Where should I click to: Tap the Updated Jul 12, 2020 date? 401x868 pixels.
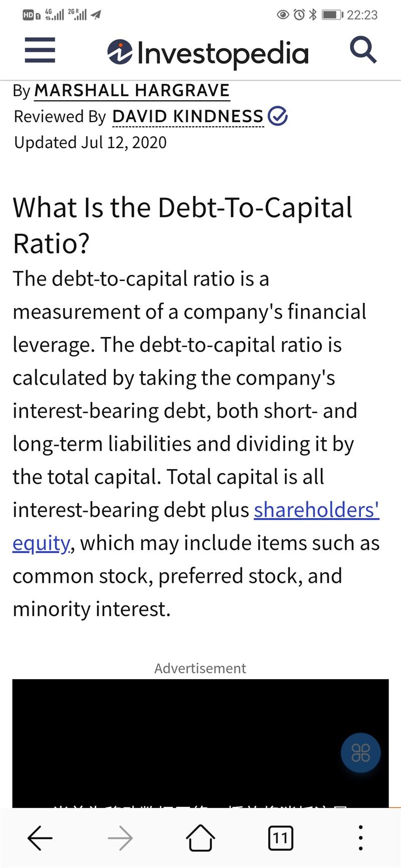[x=90, y=143]
